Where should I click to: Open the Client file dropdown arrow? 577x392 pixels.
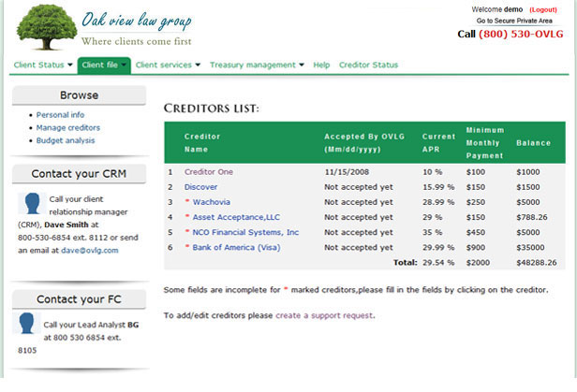124,65
